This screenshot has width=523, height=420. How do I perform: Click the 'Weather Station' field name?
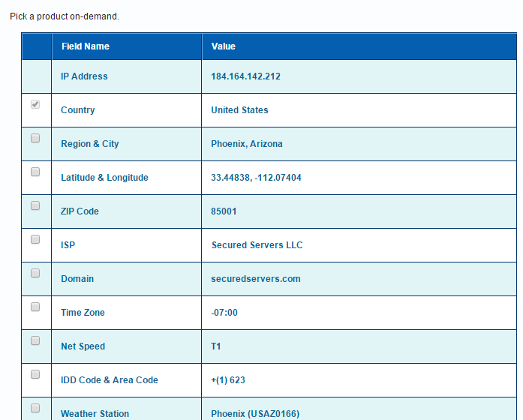95,414
